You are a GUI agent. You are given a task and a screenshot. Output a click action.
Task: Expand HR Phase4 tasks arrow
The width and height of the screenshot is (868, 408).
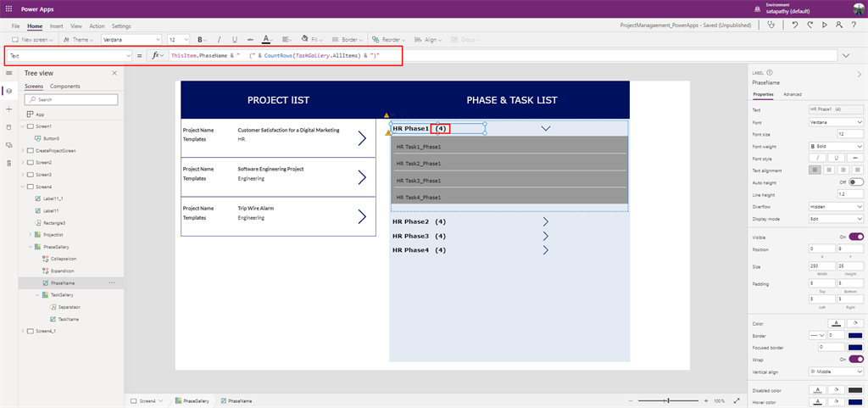point(545,250)
